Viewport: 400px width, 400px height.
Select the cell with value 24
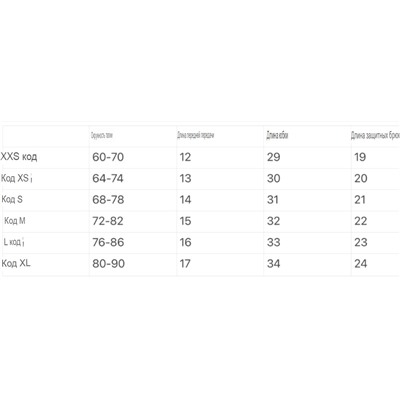coord(361,264)
